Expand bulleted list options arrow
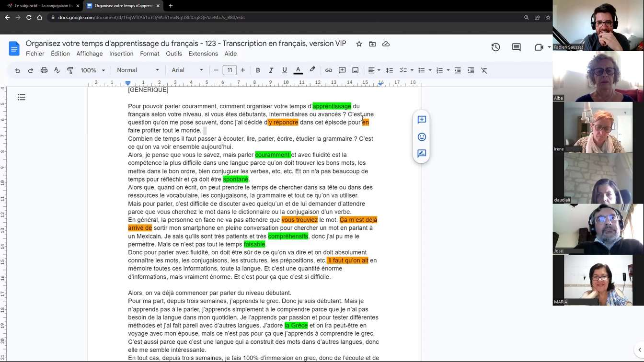The width and height of the screenshot is (644, 362). (x=430, y=70)
